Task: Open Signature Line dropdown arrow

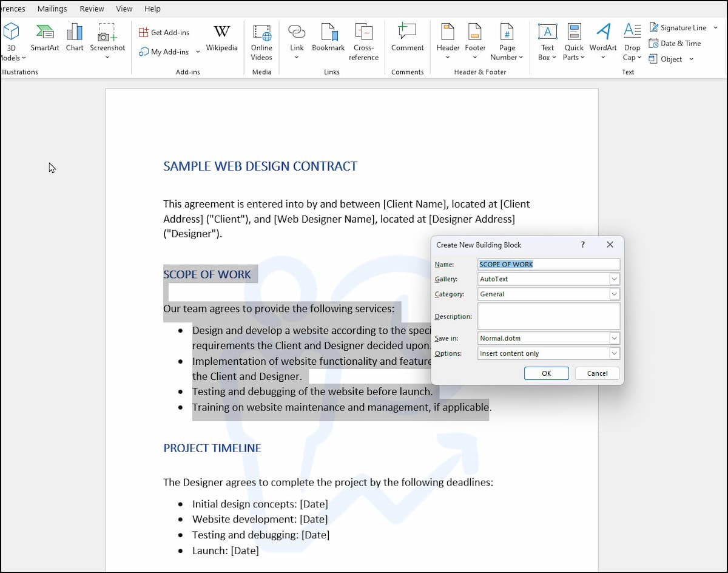Action: point(716,28)
